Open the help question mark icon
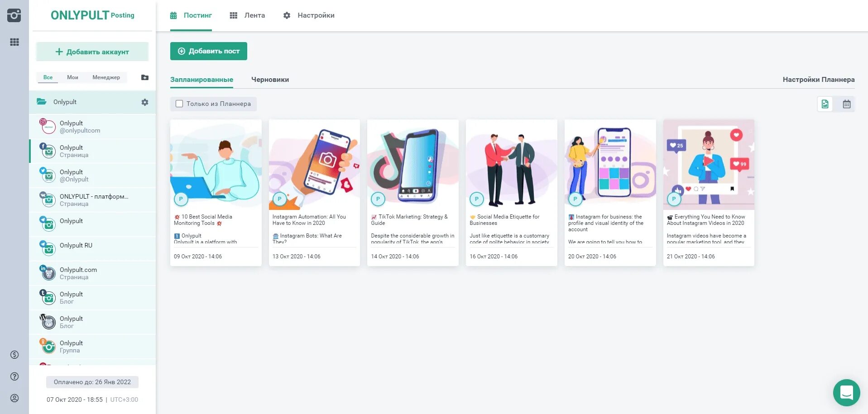Screen dimensions: 868x414 pyautogui.click(x=14, y=376)
